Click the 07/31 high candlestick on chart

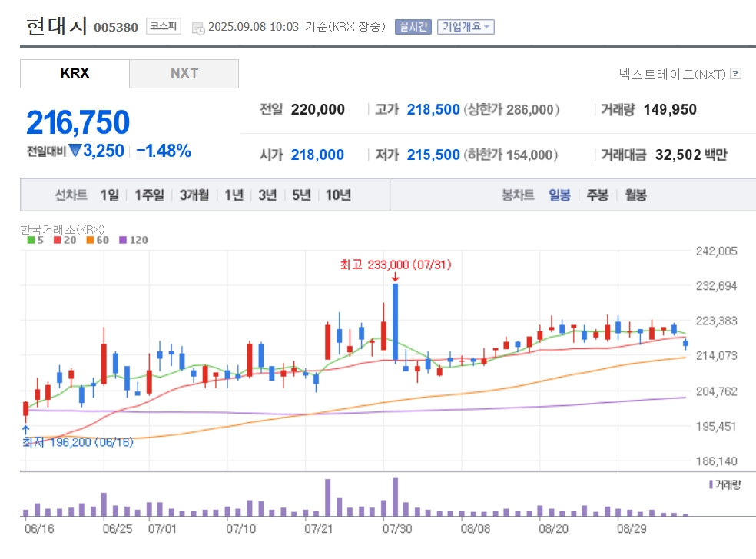tap(396, 322)
